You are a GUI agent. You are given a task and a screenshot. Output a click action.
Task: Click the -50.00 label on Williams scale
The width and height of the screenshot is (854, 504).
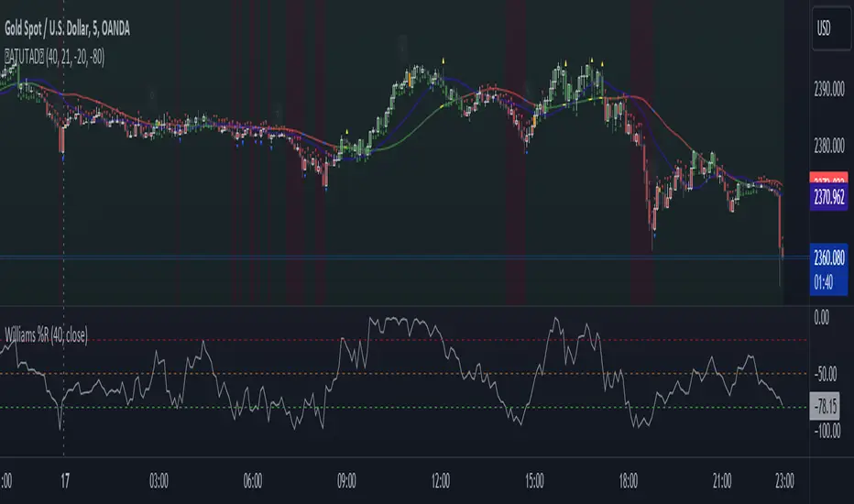click(x=827, y=375)
